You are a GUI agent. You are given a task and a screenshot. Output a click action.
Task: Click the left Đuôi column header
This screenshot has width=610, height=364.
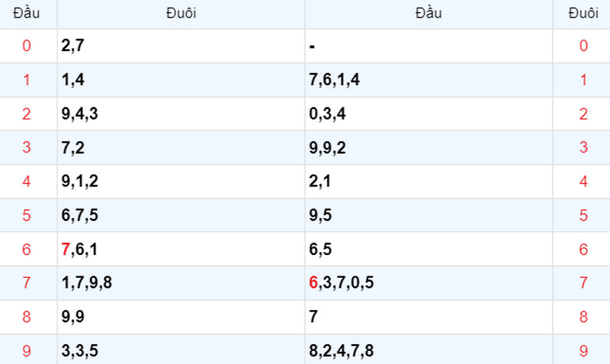pyautogui.click(x=181, y=13)
